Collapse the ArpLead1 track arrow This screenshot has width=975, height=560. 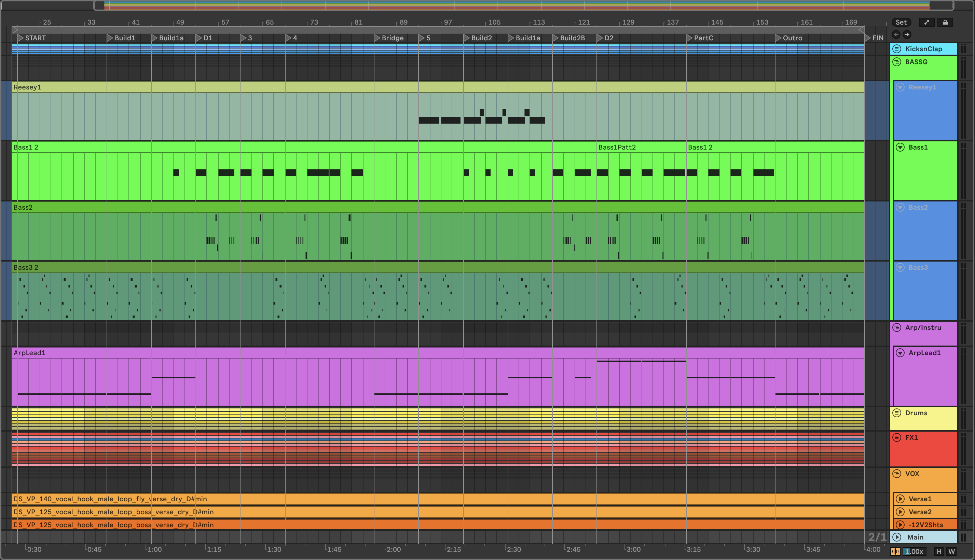[x=900, y=353]
